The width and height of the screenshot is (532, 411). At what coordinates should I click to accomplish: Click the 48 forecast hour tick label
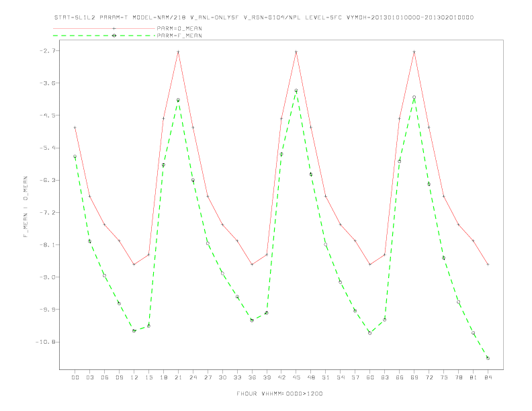click(x=311, y=377)
